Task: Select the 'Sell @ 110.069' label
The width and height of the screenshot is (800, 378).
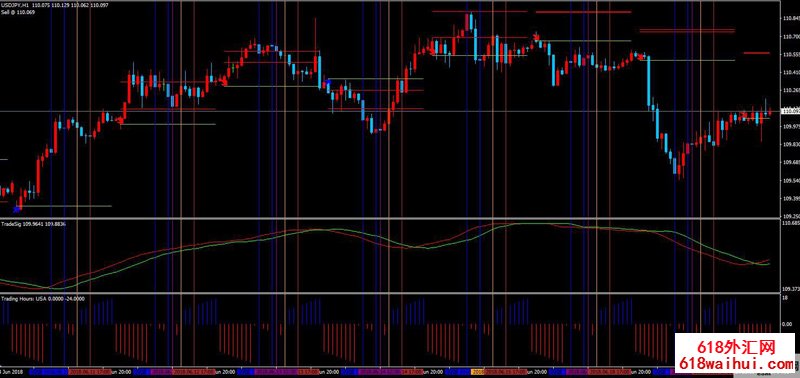Action: point(18,11)
